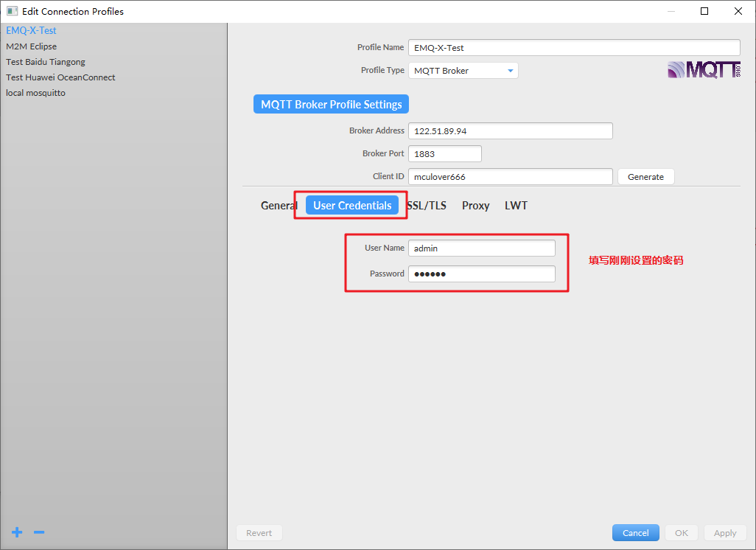This screenshot has height=550, width=756.
Task: Maximize the Edit Connection Profiles window
Action: coord(704,11)
